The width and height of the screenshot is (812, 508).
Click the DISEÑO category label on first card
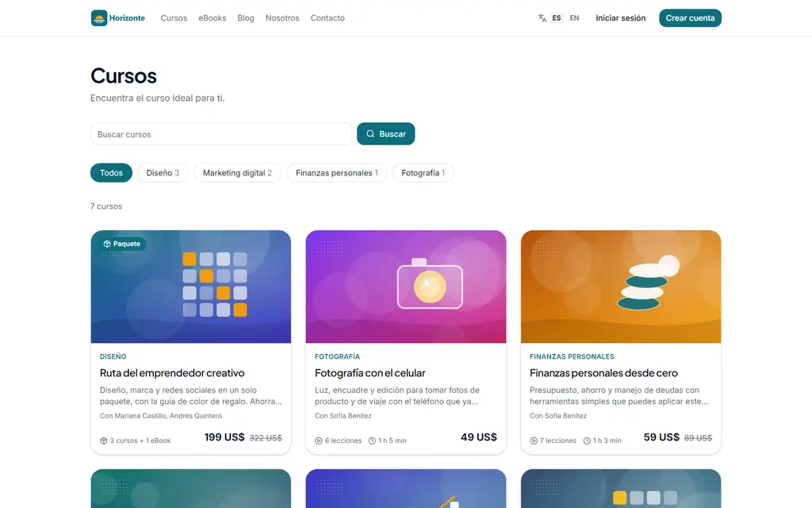[x=113, y=356]
